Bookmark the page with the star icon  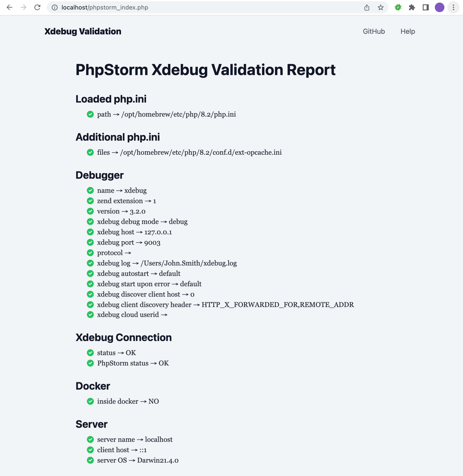(380, 7)
